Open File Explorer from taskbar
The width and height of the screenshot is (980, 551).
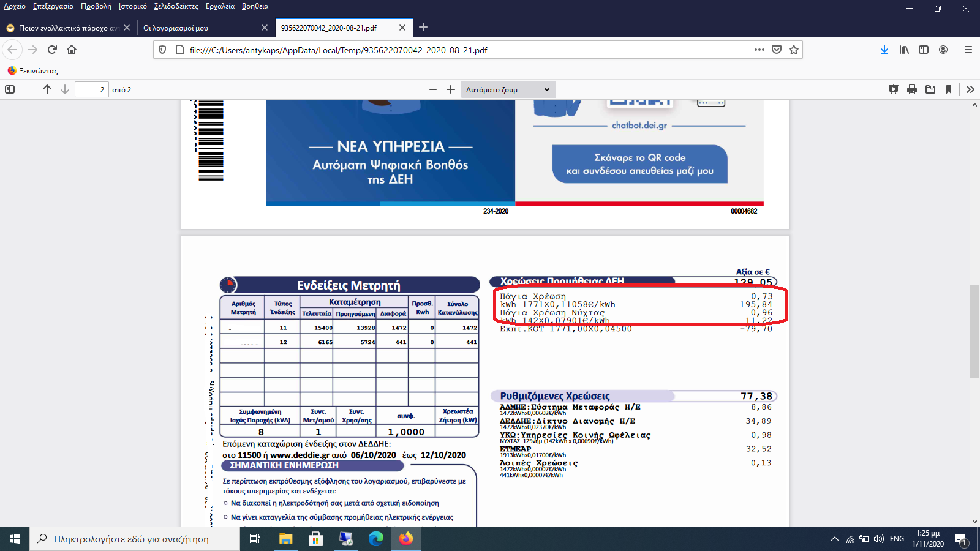click(285, 539)
